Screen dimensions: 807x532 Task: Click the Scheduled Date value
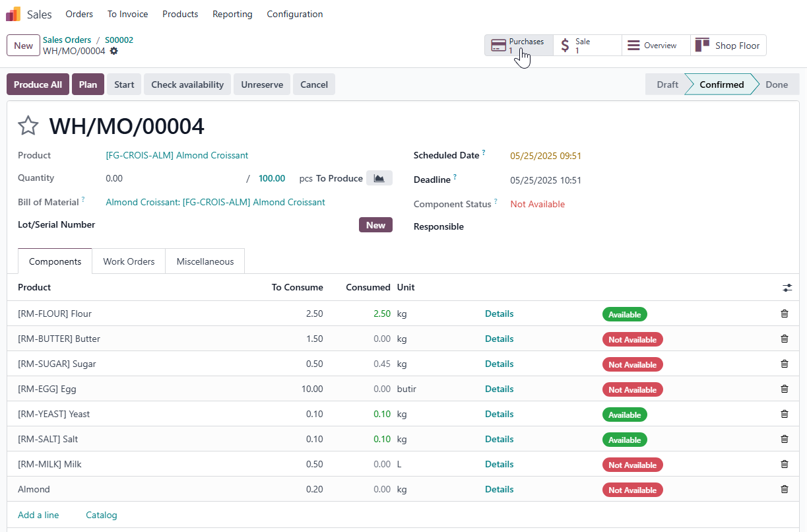click(546, 156)
